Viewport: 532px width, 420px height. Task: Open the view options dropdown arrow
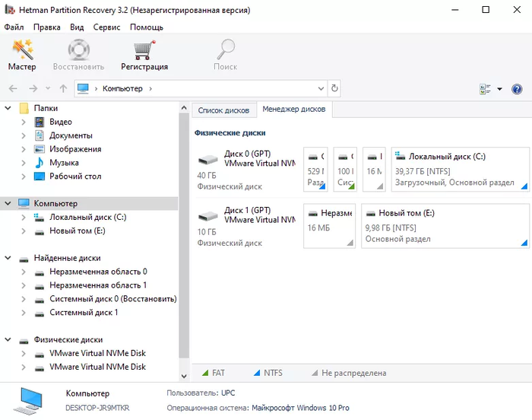click(500, 89)
